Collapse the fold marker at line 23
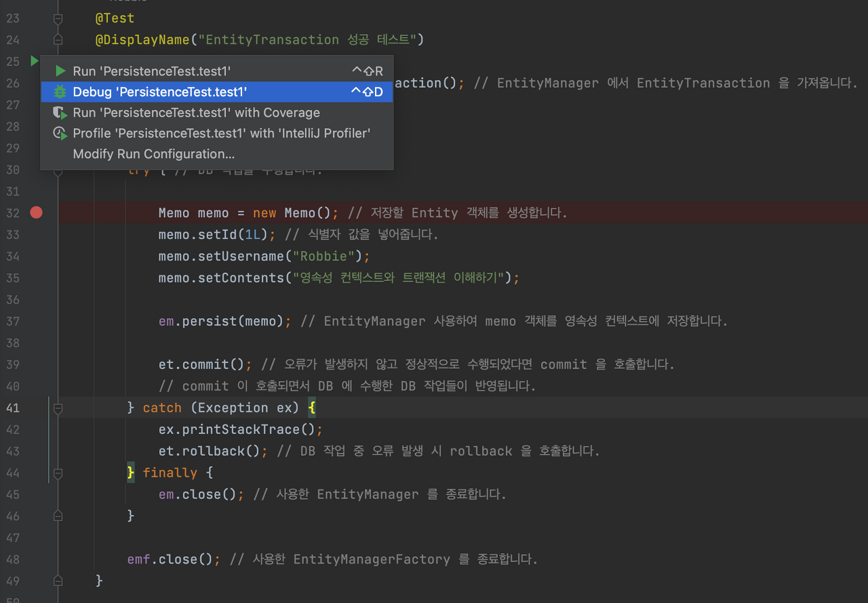This screenshot has height=603, width=868. [x=58, y=18]
